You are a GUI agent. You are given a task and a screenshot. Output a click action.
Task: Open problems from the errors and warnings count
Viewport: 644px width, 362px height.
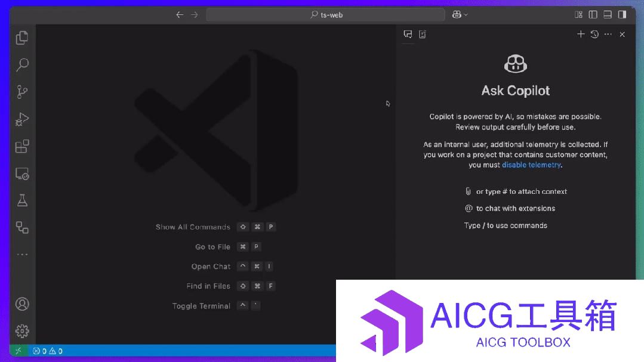47,351
